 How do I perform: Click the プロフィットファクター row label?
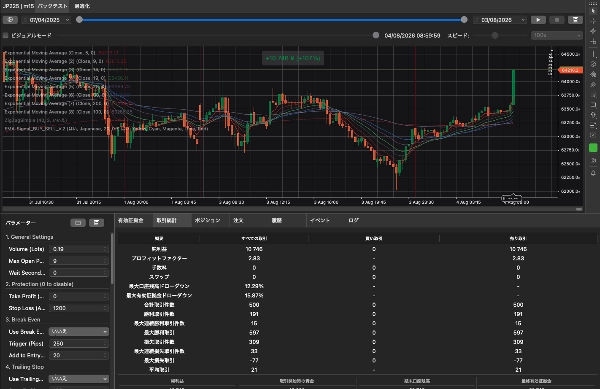pos(159,258)
